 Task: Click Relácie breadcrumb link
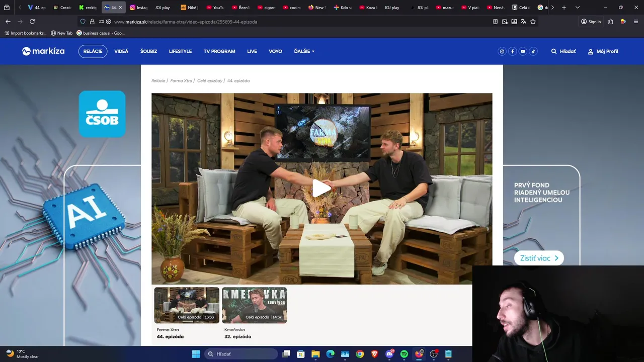[x=158, y=80]
